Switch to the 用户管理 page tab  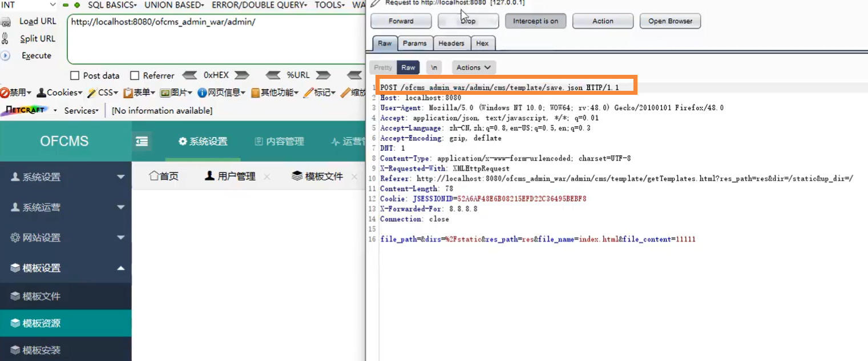coord(231,177)
